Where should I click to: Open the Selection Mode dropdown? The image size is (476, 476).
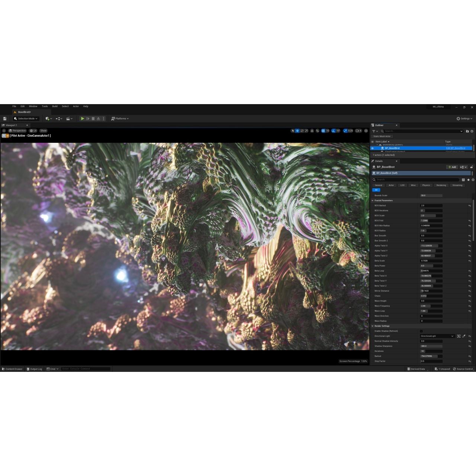pos(26,119)
